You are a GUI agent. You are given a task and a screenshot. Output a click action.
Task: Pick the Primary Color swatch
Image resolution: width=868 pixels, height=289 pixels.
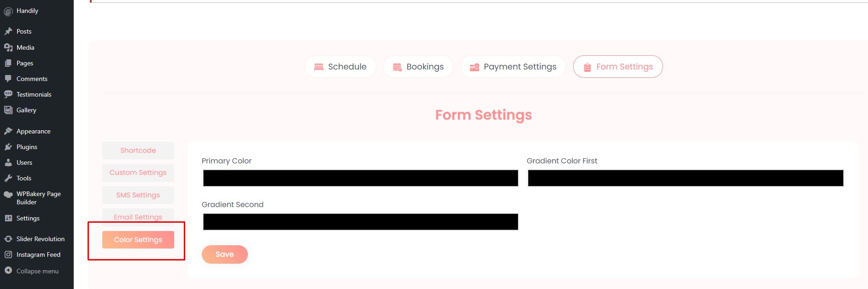[x=360, y=178]
